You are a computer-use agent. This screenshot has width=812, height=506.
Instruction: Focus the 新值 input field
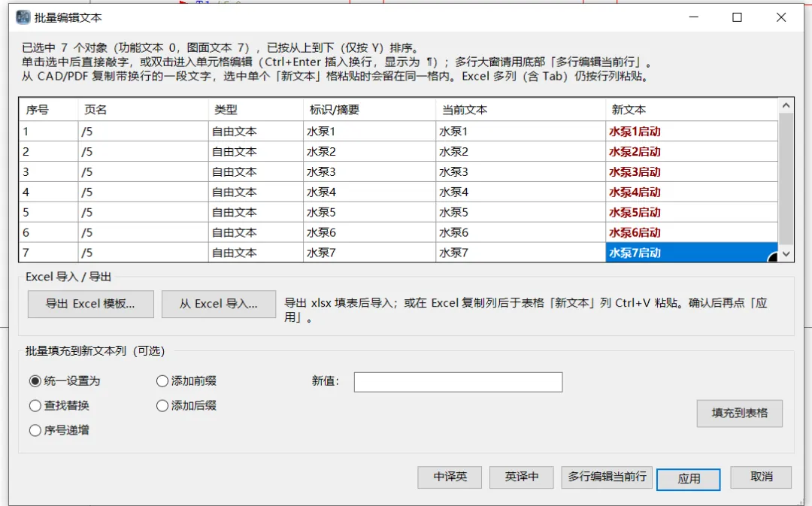pos(459,382)
